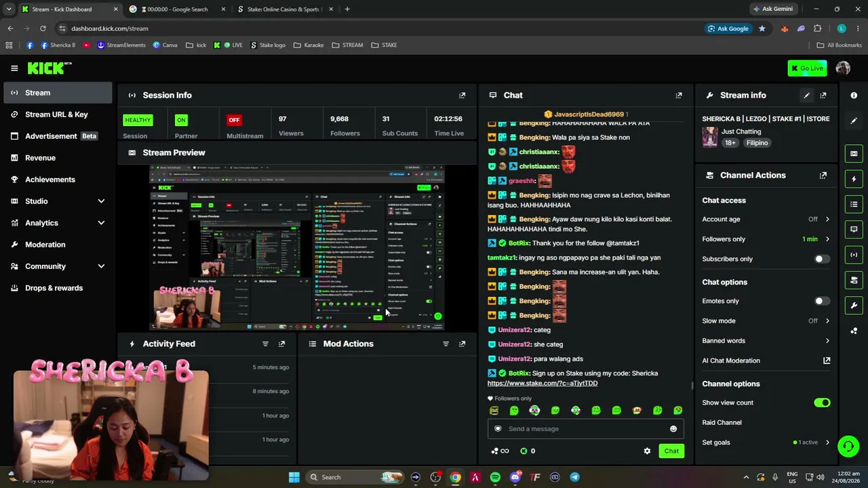Click the pencil icon in the right rail

click(854, 121)
